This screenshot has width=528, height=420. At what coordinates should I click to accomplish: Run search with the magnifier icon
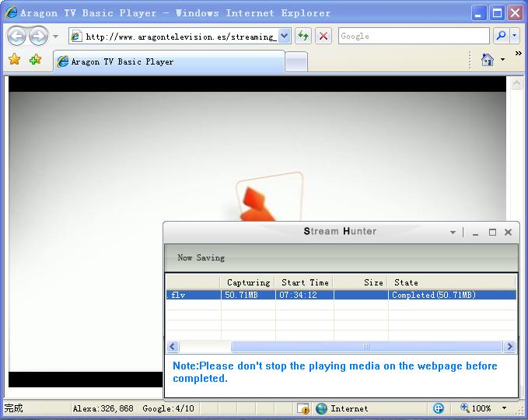click(x=501, y=36)
